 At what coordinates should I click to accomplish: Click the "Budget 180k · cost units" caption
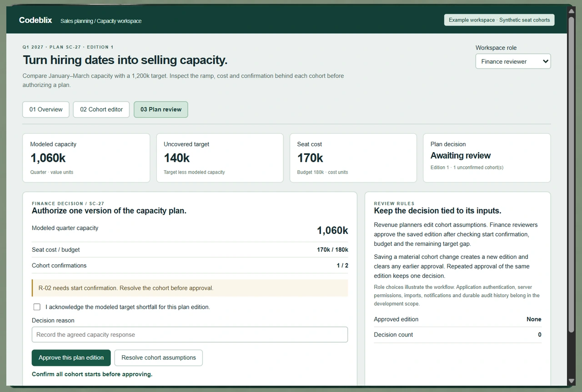[323, 173]
